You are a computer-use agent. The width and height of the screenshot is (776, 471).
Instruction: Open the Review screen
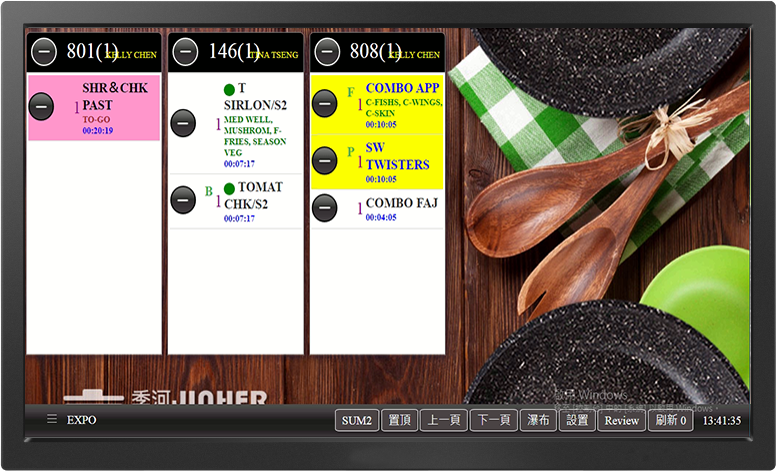pyautogui.click(x=622, y=421)
